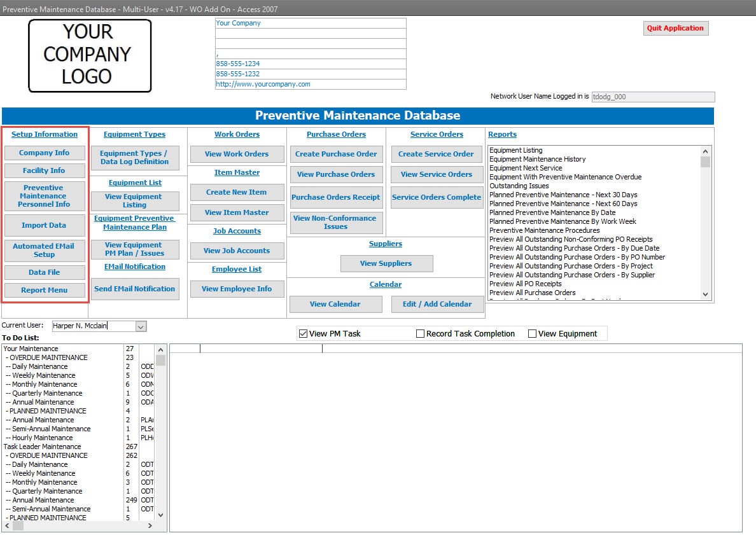Open View Service Orders
The image size is (756, 540).
click(x=437, y=174)
